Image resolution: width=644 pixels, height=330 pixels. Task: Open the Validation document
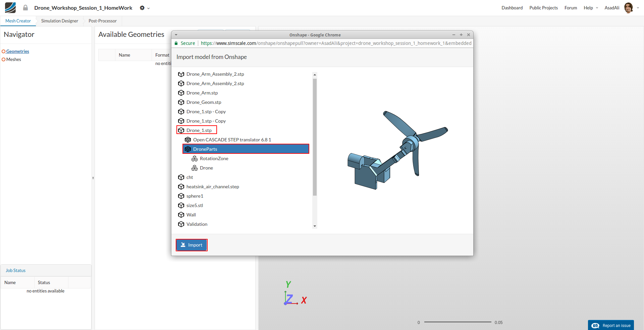pyautogui.click(x=197, y=224)
